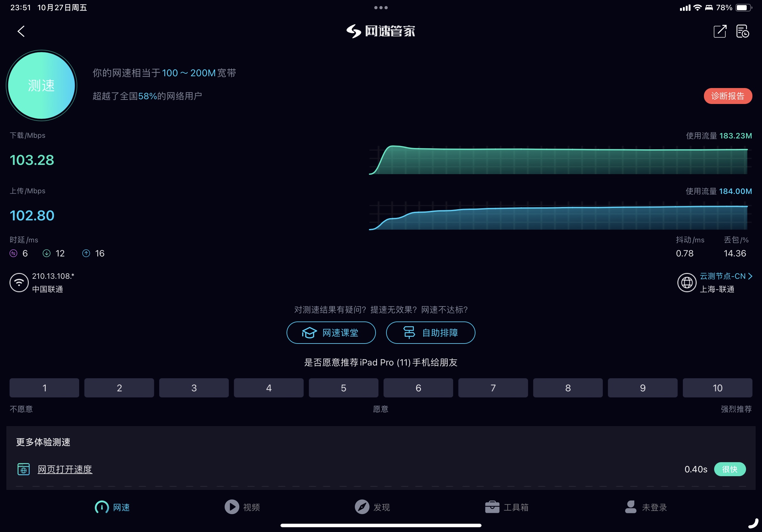Tap the Wi-Fi status bar icon
Image resolution: width=762 pixels, height=532 pixels.
tap(698, 8)
